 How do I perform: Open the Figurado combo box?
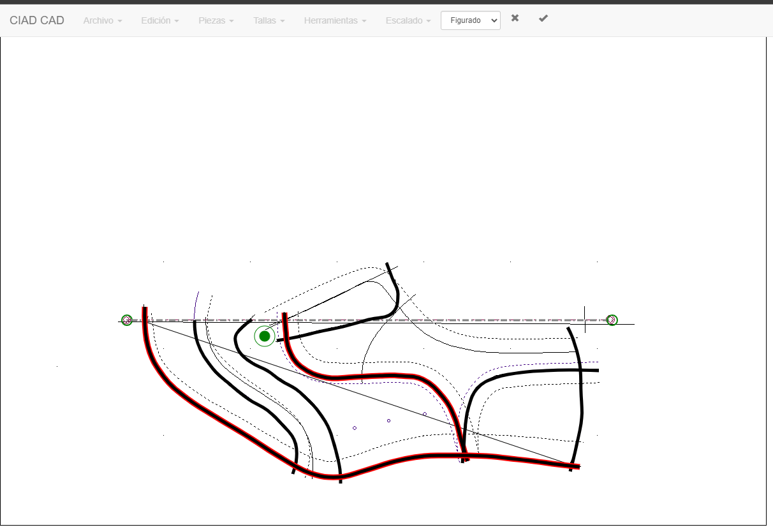(x=470, y=20)
